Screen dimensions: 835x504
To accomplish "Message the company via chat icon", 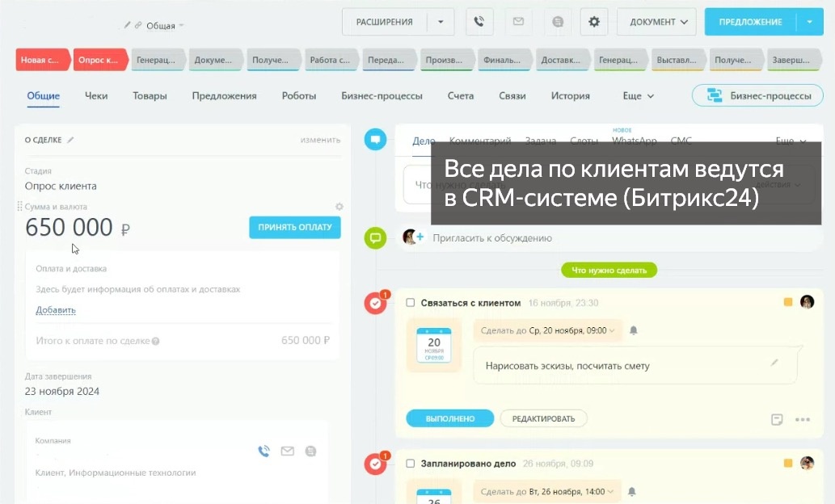I will (x=311, y=451).
